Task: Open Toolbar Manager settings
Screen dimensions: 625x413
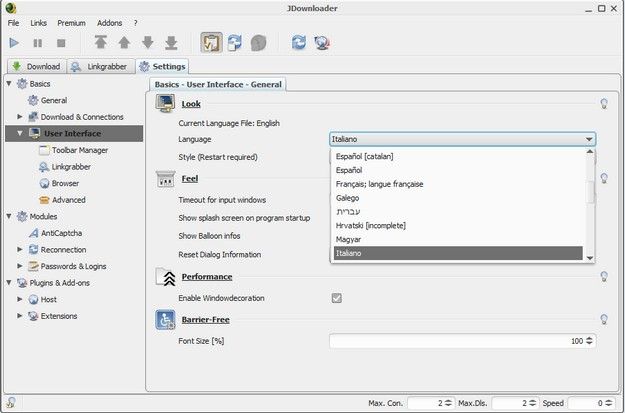Action: (x=74, y=150)
